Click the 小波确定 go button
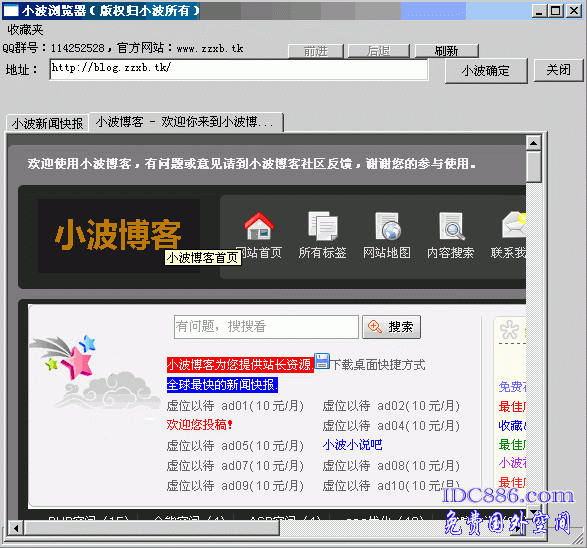The height and width of the screenshot is (548, 587). tap(486, 70)
